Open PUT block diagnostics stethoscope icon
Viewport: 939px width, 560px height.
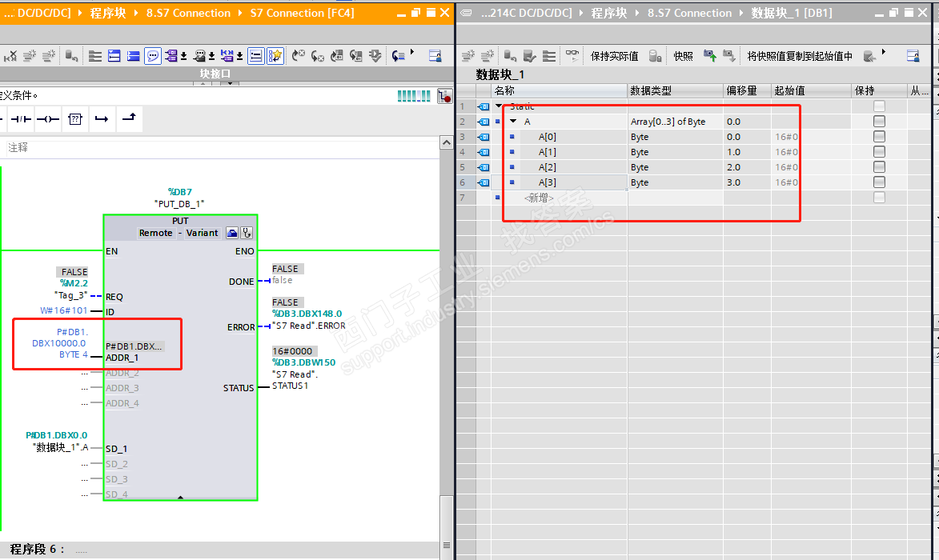[246, 233]
